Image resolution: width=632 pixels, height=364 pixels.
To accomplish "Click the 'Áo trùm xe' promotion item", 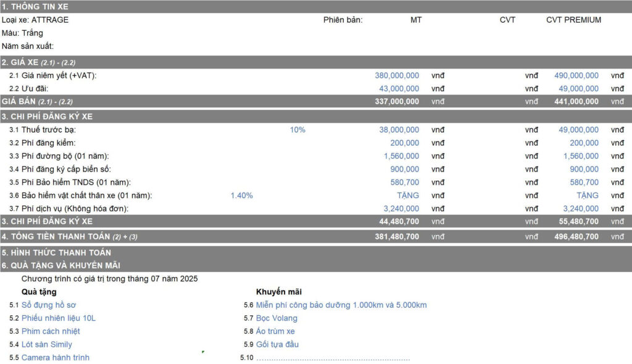I will (275, 331).
